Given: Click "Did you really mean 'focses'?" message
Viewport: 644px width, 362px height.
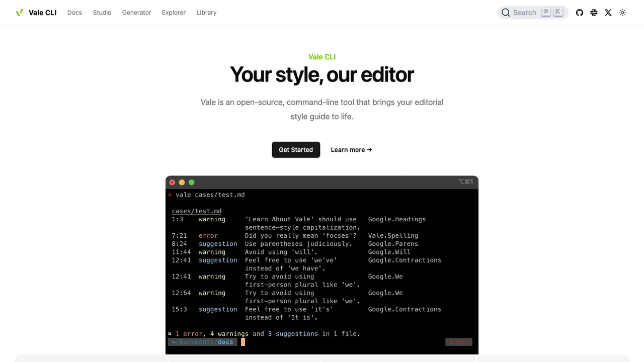Looking at the screenshot, I should [x=301, y=235].
